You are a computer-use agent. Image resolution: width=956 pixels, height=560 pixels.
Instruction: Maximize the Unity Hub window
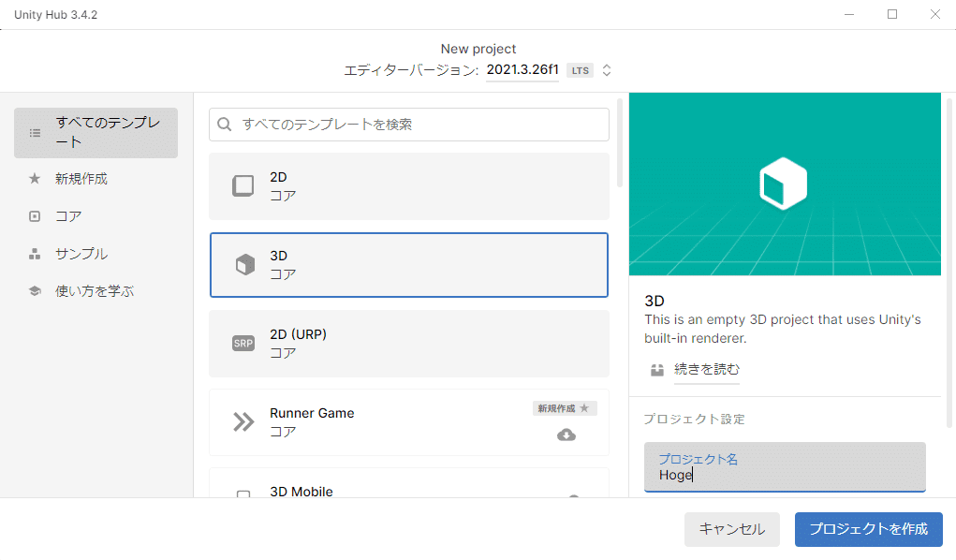click(892, 14)
